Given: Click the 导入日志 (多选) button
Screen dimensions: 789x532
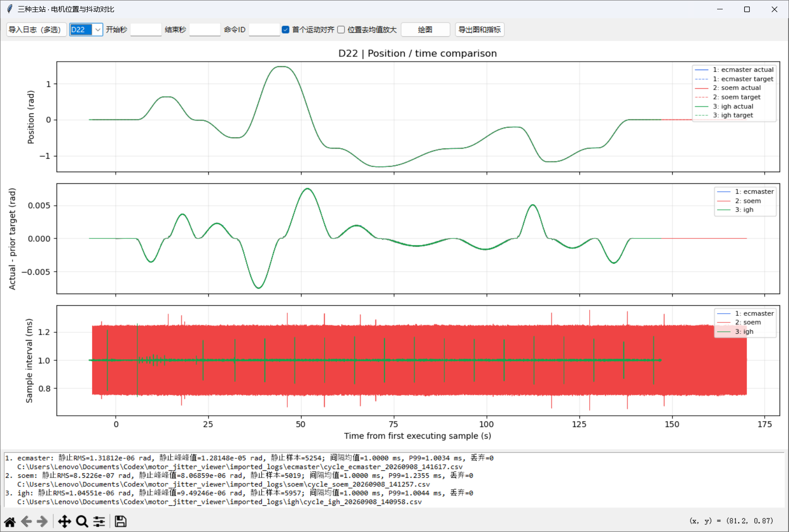Looking at the screenshot, I should click(36, 29).
